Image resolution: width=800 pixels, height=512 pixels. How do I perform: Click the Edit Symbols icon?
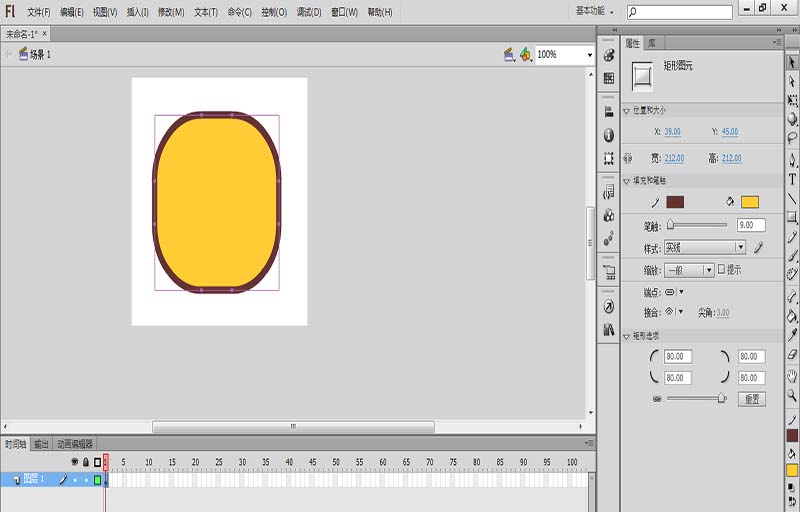(526, 55)
